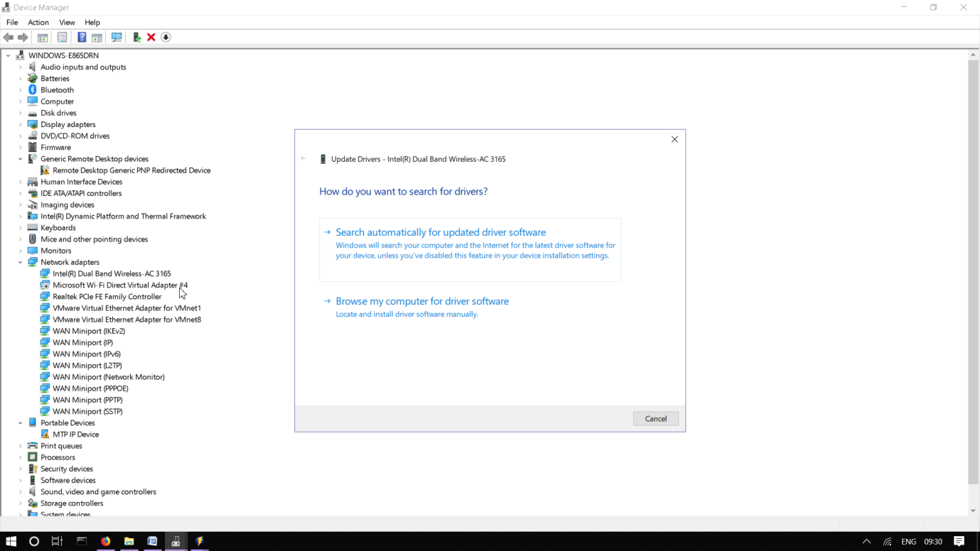Expand the Processors node
The height and width of the screenshot is (551, 980).
(x=20, y=457)
